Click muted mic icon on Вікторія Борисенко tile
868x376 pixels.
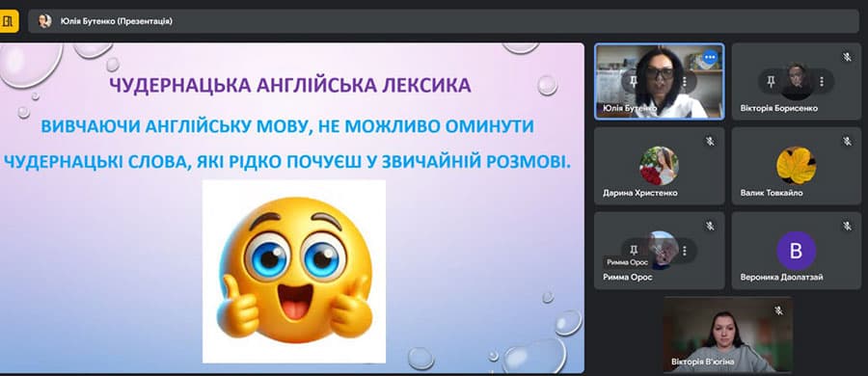847,57
